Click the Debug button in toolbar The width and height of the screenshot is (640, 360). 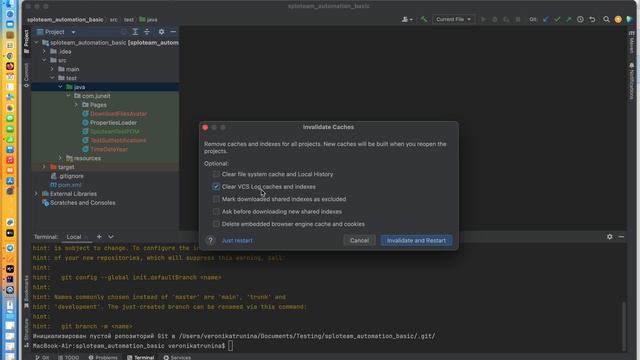[x=495, y=19]
